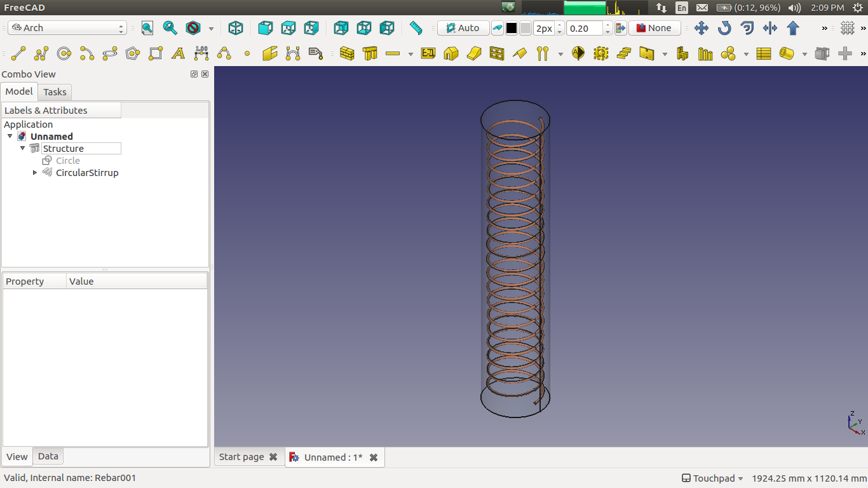
Task: Create an Arch Roof
Action: [520, 53]
